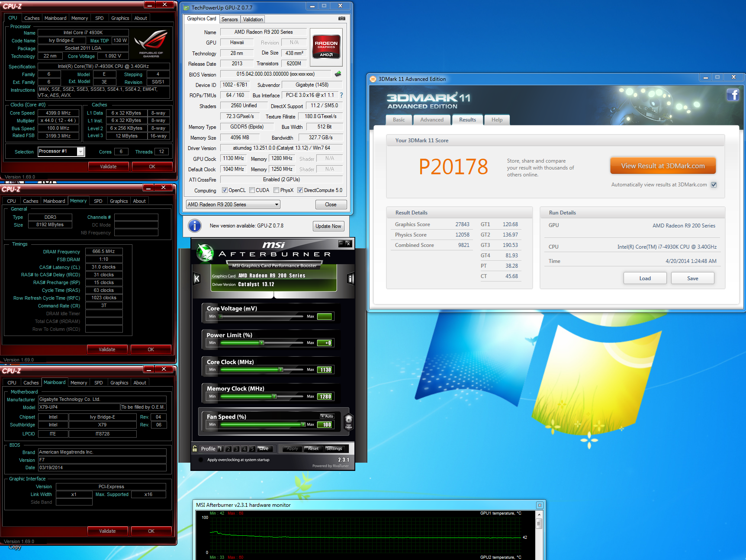Click Validate in the top CPU-Z window

pos(108,166)
